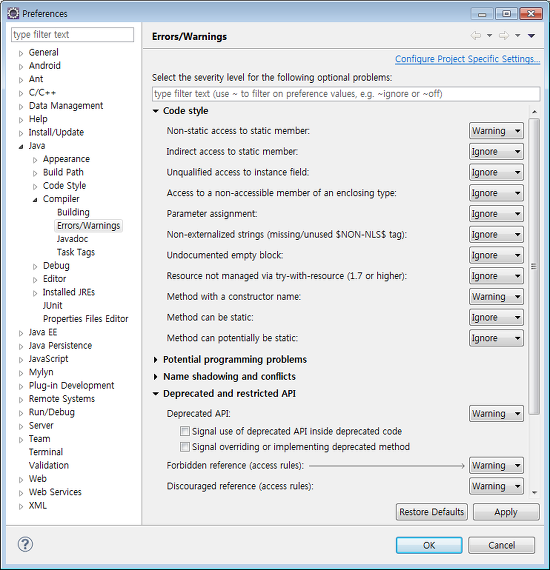Viewport: 550px width, 570px height.
Task: Expand the Run/Debug tree node
Action: [x=21, y=413]
